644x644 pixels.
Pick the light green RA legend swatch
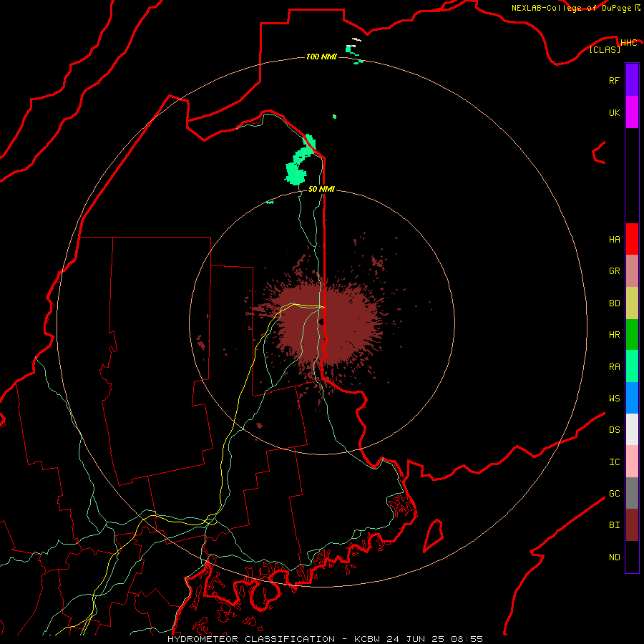coord(632,366)
